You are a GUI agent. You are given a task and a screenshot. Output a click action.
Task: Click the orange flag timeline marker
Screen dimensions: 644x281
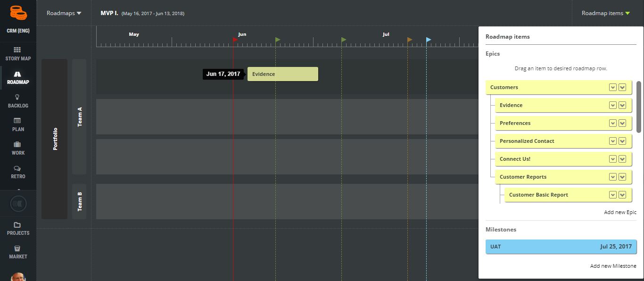click(x=410, y=40)
